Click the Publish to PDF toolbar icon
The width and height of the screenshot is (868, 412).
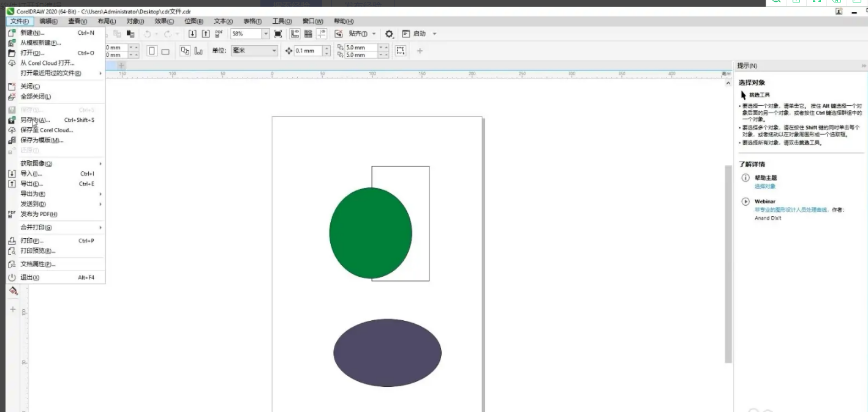click(x=219, y=34)
